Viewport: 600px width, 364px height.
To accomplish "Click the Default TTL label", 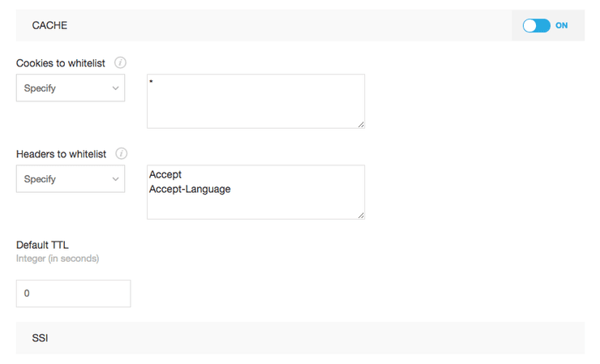I will (x=42, y=245).
